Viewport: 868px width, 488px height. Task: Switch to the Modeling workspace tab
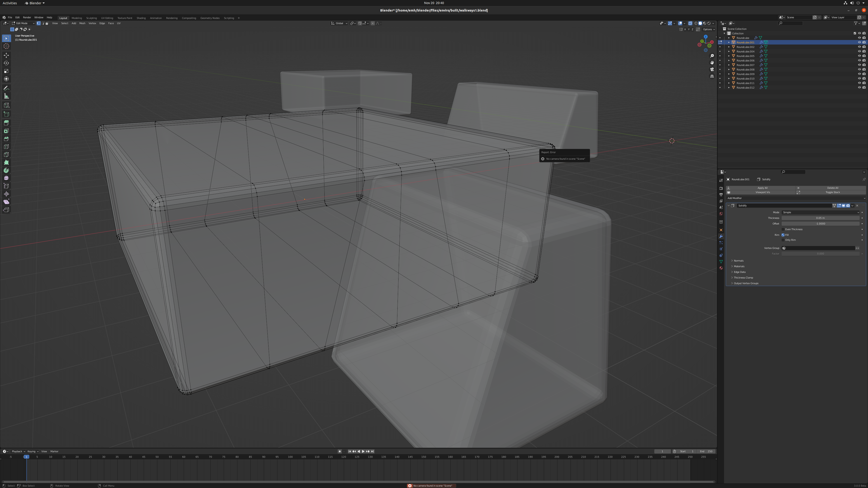click(76, 18)
